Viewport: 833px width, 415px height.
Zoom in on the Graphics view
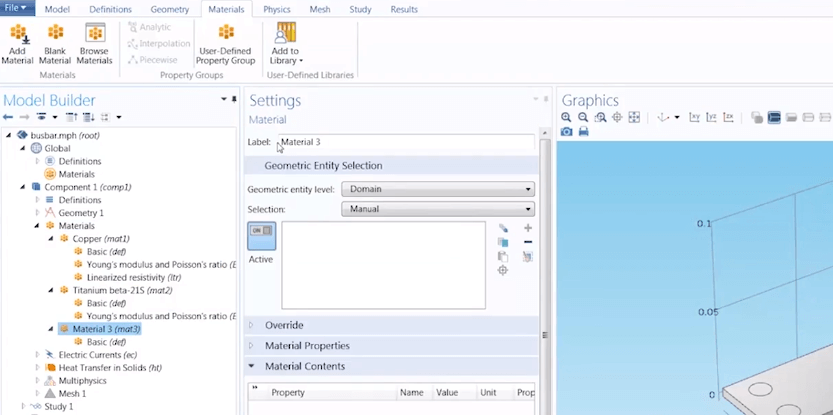[x=567, y=117]
